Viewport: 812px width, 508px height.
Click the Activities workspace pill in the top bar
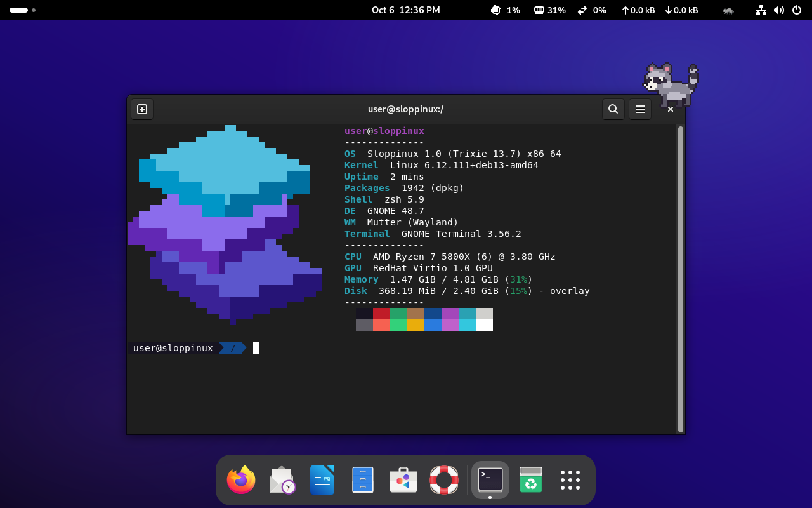pos(22,10)
